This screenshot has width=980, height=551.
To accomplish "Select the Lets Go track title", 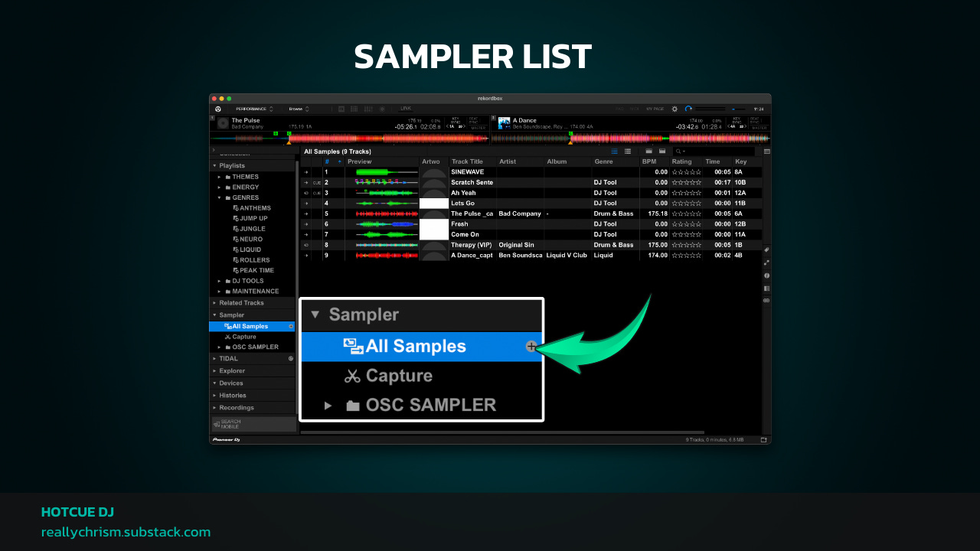I will [462, 203].
